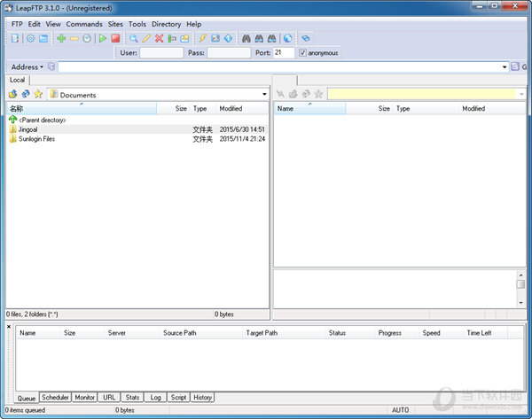Click the blue tag icon at toolbar end

point(305,38)
